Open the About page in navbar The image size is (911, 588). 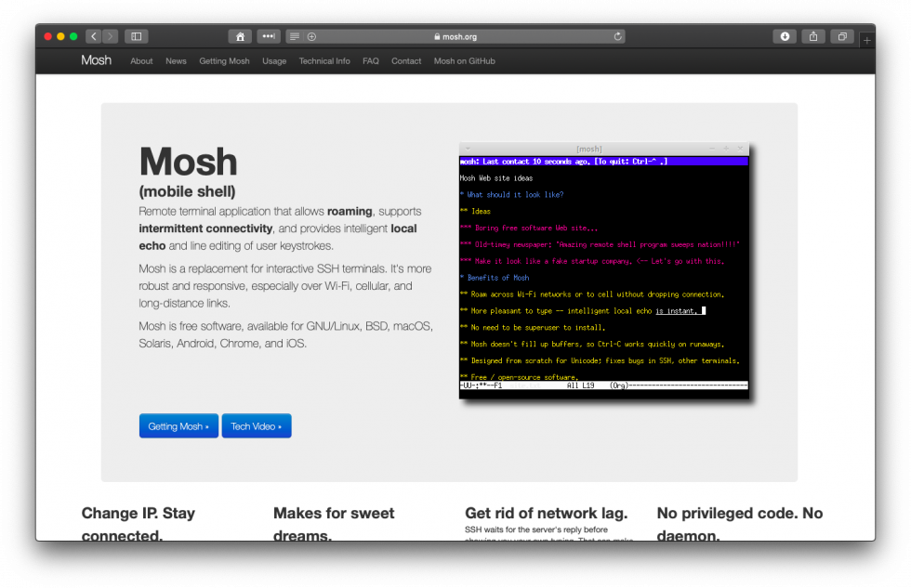tap(141, 61)
